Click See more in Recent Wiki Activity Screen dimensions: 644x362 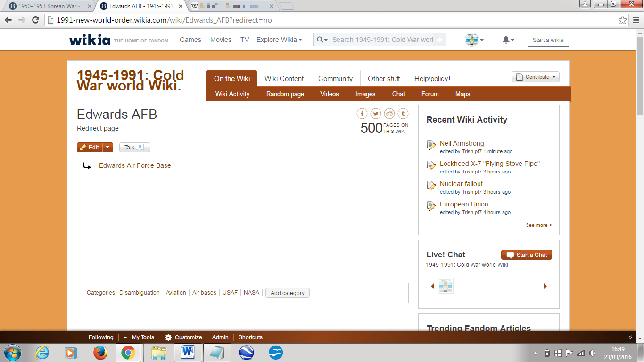pos(539,225)
